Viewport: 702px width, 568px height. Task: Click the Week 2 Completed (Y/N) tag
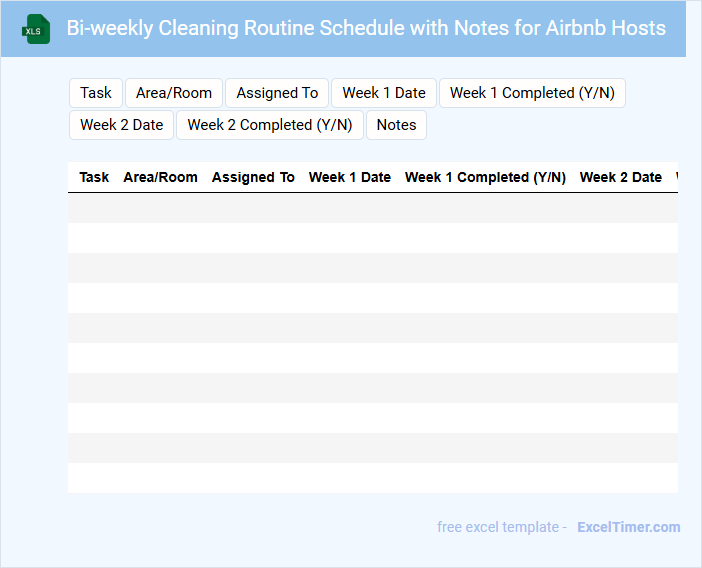pos(270,125)
